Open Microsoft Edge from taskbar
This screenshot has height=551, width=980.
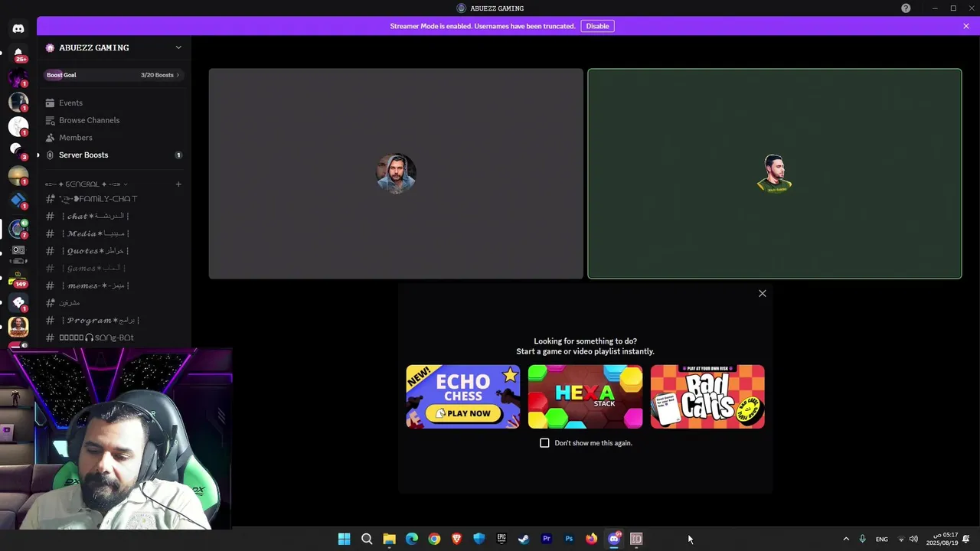pyautogui.click(x=412, y=539)
